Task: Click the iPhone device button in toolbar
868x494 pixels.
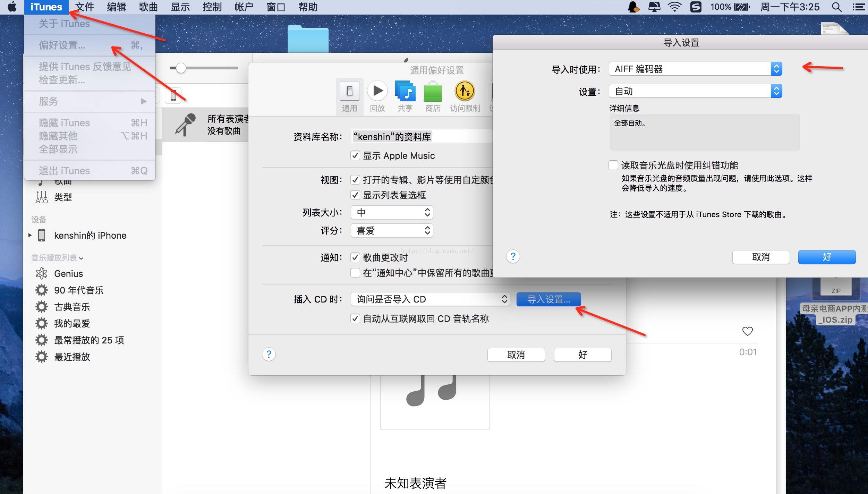Action: click(x=173, y=95)
